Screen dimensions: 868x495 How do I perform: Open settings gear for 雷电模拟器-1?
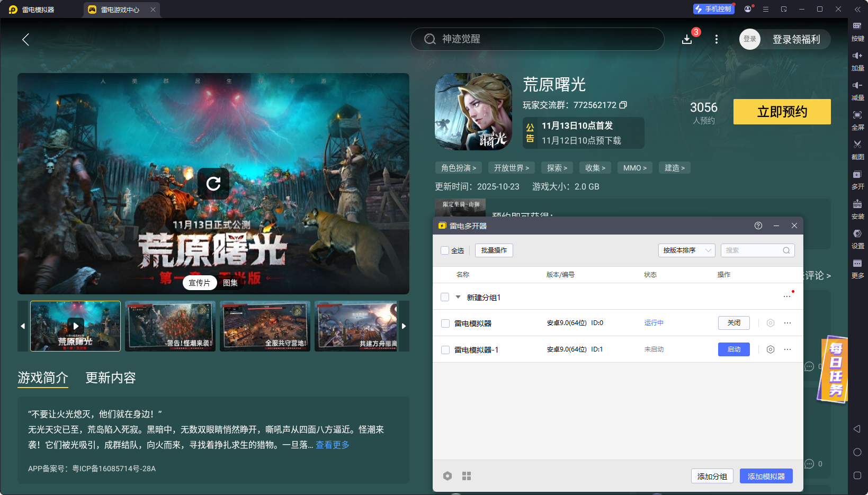coord(771,349)
